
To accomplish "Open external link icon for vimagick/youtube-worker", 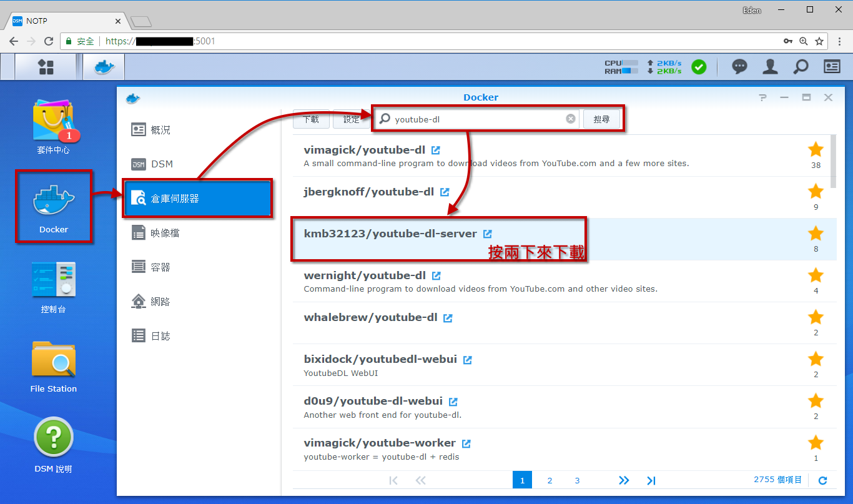I will pyautogui.click(x=466, y=443).
